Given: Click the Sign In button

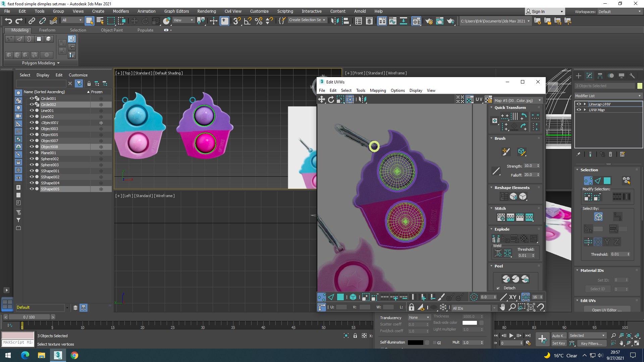Looking at the screenshot, I should coord(544,11).
